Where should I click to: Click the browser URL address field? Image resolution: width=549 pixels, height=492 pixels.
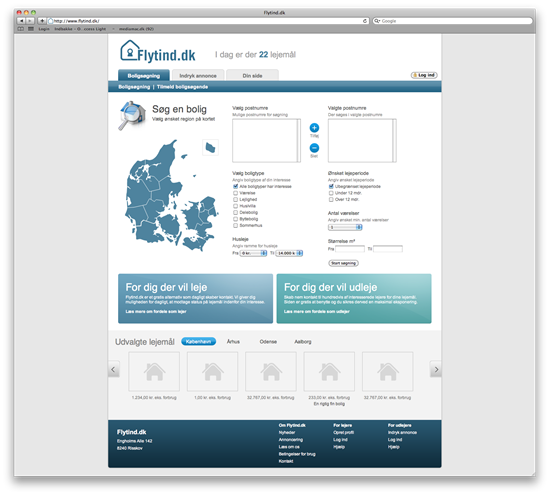(x=208, y=21)
